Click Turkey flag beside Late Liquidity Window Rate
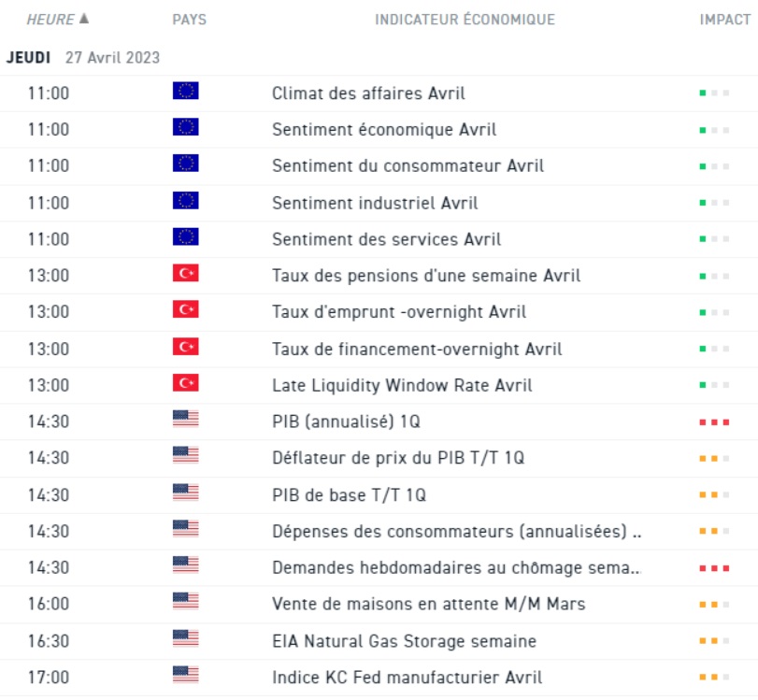The image size is (758, 700). pos(186,383)
